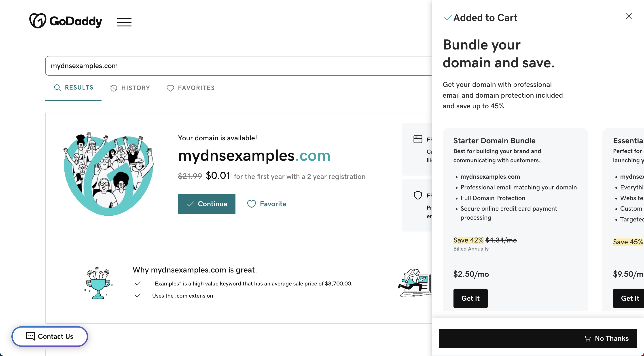Image resolution: width=644 pixels, height=356 pixels.
Task: Click the crowd GoDaddy heart illustration
Action: pos(108,174)
